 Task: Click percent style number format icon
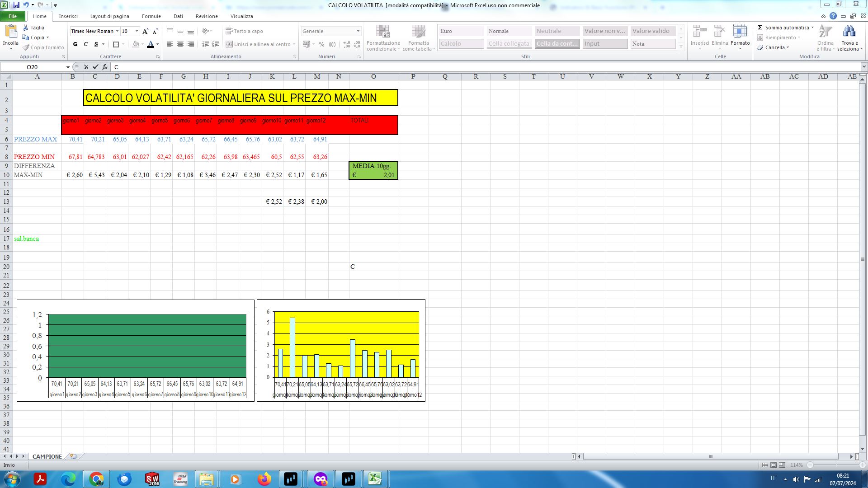[x=321, y=44]
